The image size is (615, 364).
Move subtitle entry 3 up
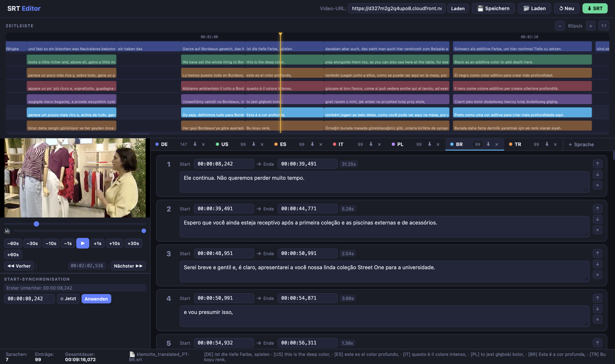(x=597, y=253)
